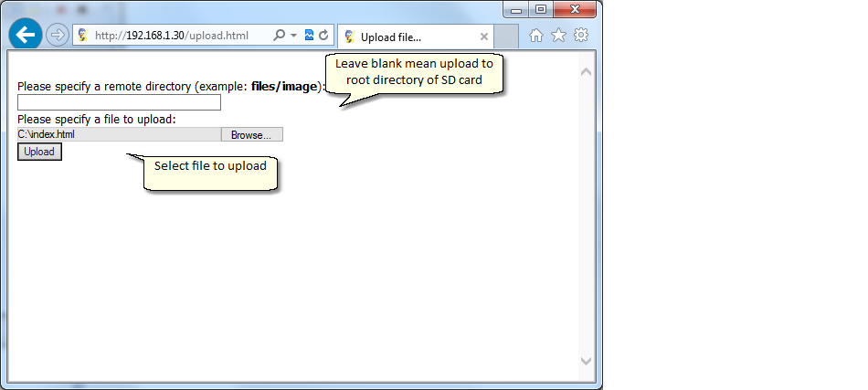
Task: Click the scrollbar up arrow
Action: [587, 71]
